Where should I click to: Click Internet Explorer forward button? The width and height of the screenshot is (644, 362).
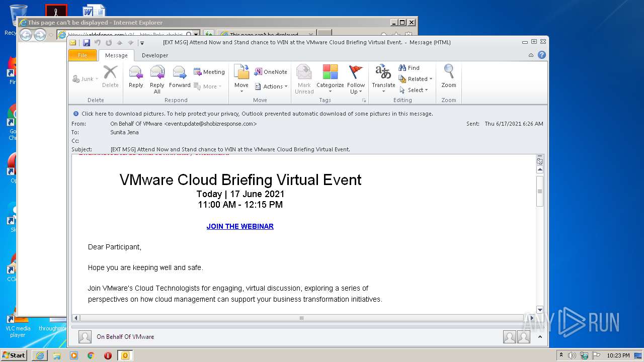coord(40,35)
